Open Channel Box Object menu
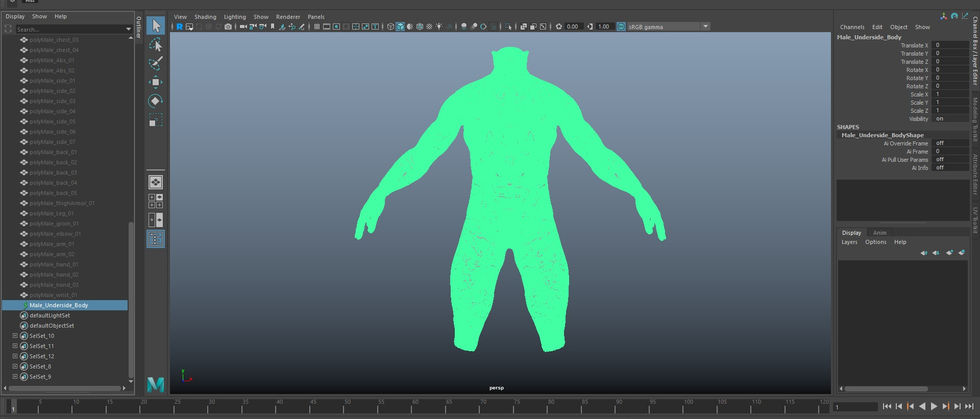 pos(899,28)
